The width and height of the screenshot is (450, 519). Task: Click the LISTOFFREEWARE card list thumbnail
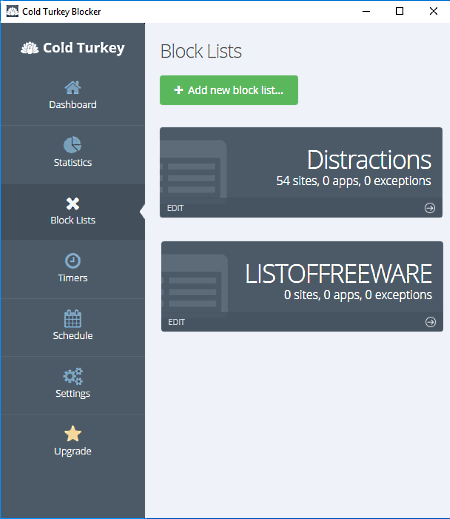tap(195, 286)
